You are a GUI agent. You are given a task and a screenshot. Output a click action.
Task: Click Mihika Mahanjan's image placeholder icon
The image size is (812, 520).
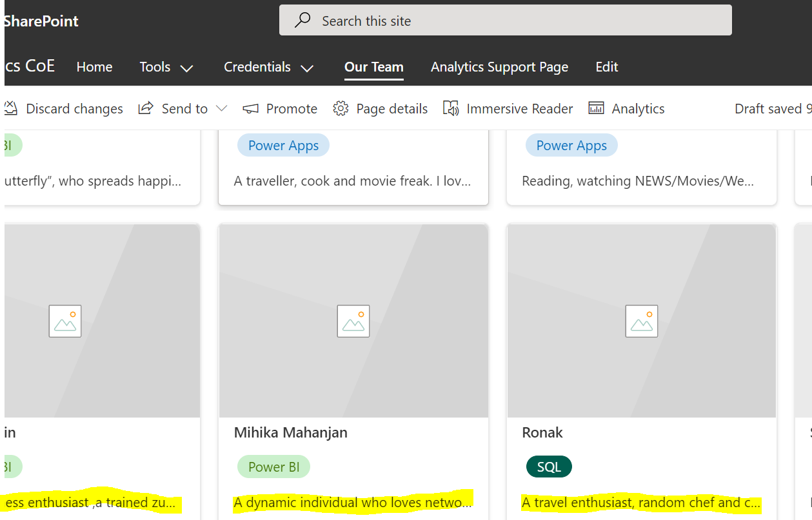click(353, 320)
